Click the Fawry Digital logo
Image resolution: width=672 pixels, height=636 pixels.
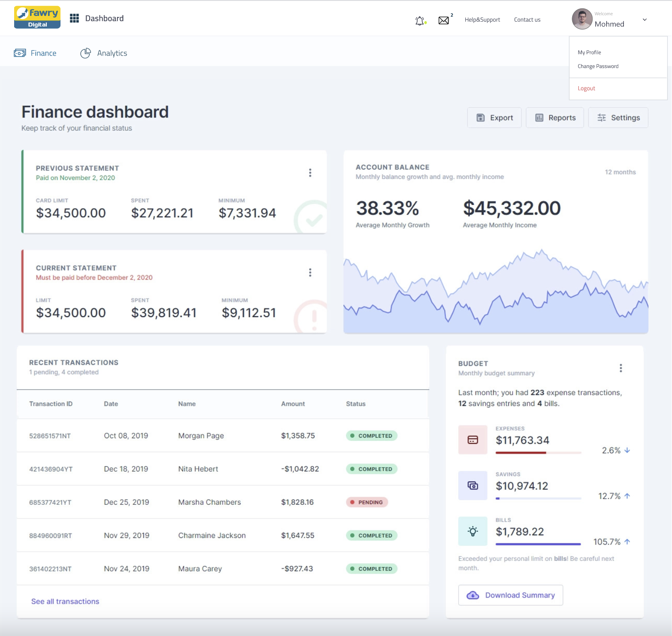pos(37,17)
